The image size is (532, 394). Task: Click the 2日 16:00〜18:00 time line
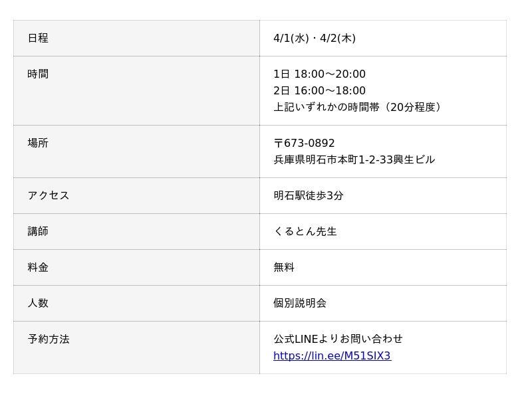pos(319,91)
